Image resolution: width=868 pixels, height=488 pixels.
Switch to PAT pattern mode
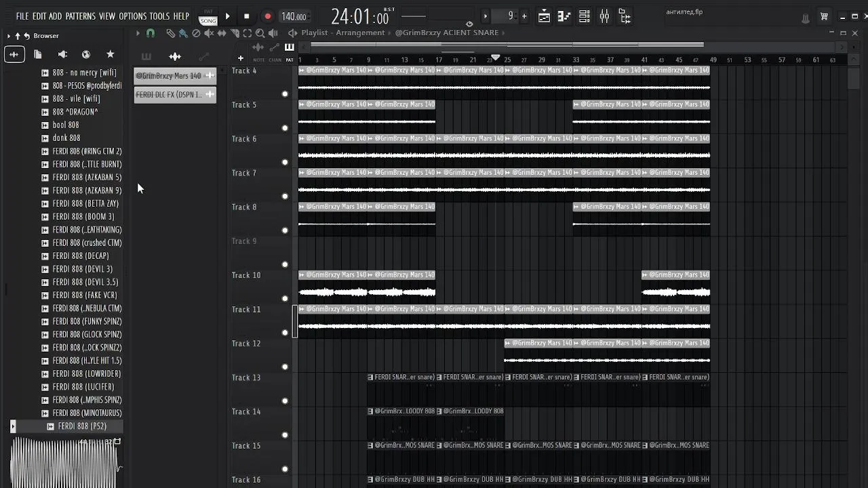208,12
